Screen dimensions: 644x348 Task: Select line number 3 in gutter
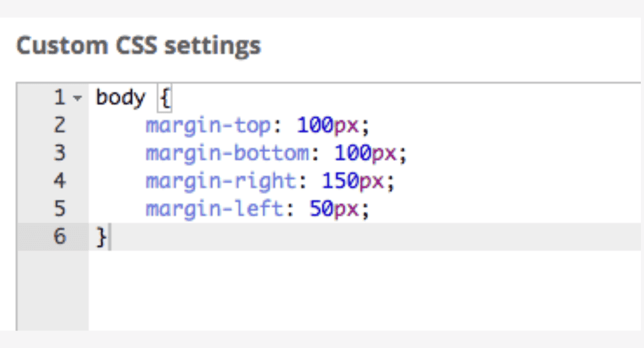[x=60, y=153]
